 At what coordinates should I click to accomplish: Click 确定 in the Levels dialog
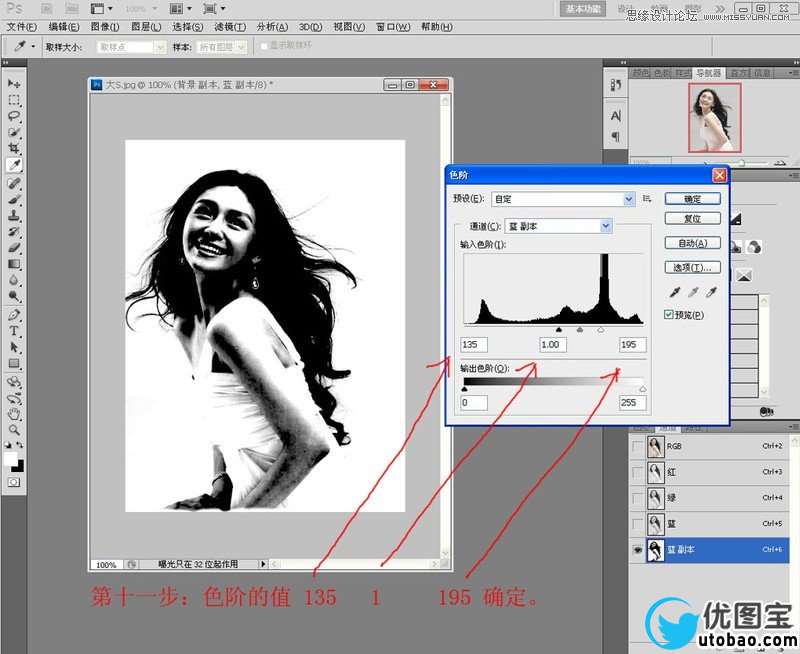tap(692, 199)
